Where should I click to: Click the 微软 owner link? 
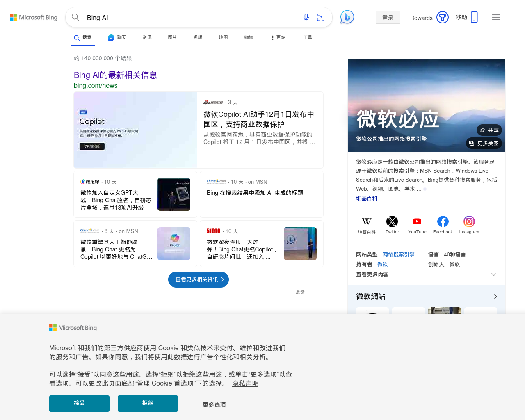point(382,264)
